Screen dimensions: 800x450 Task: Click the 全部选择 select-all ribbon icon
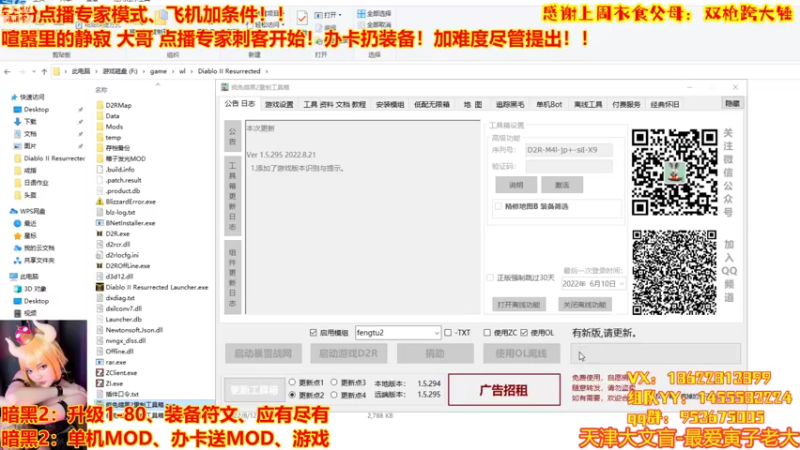tap(361, 13)
